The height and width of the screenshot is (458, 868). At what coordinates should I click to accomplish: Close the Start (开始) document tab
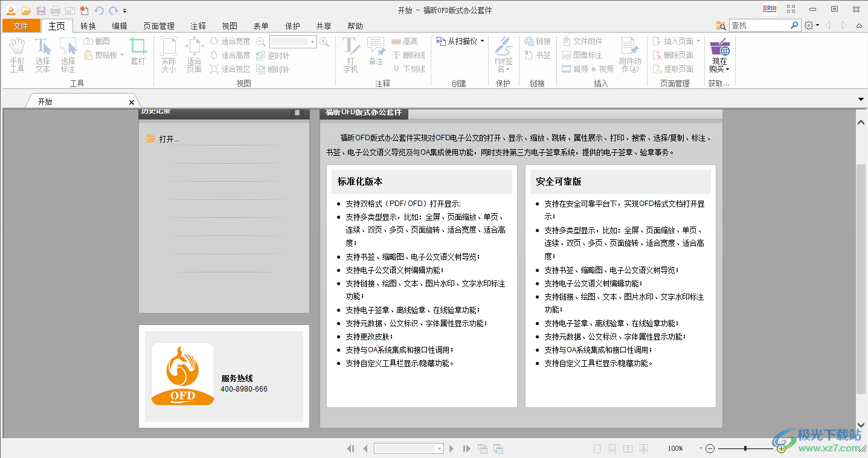coord(132,102)
